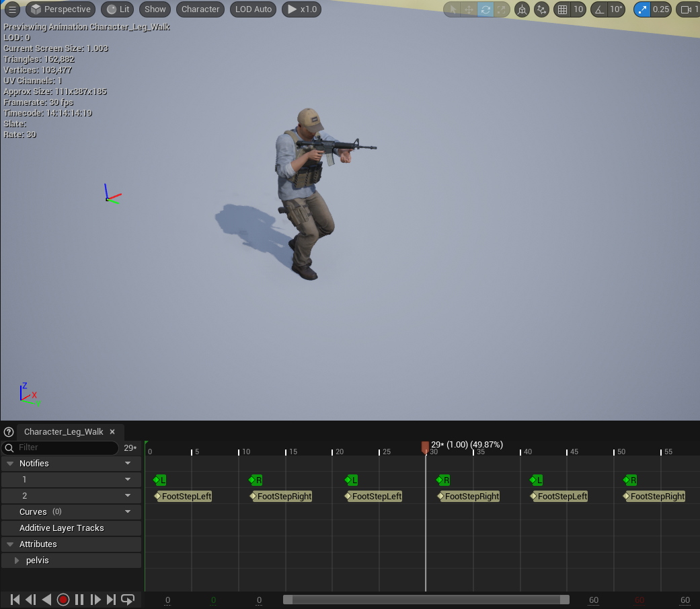Open scale snap value 0.25
700x609 pixels.
tap(661, 9)
